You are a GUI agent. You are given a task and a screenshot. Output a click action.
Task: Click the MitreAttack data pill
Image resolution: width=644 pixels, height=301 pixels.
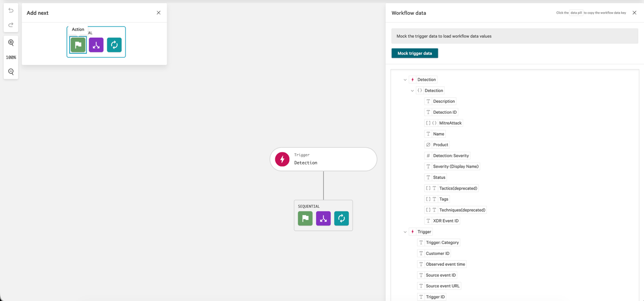pos(450,123)
